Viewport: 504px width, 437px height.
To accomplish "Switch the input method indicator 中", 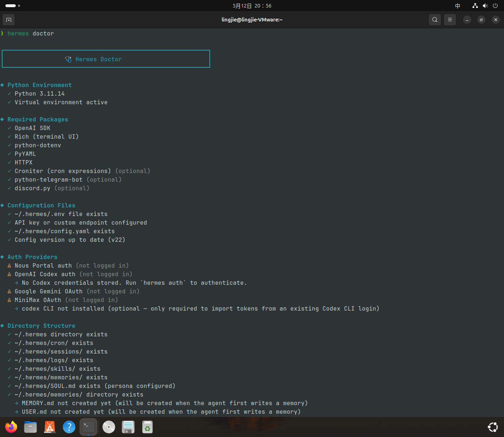I will point(457,6).
